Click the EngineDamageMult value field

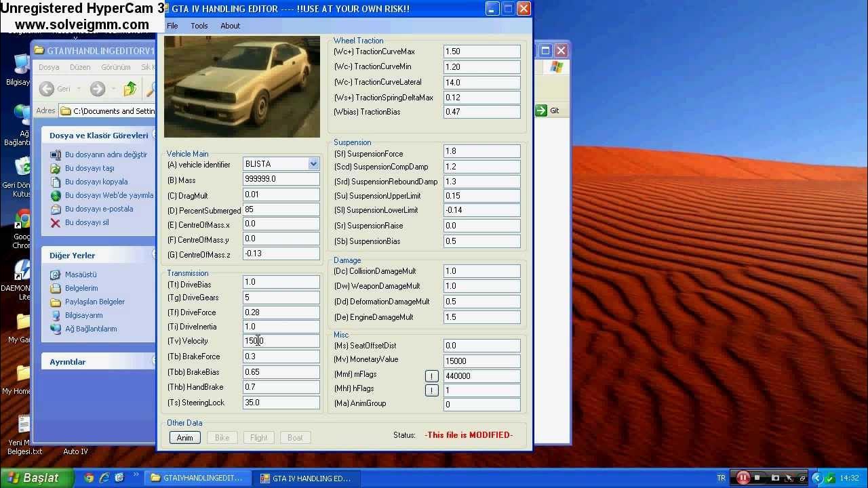pos(482,317)
